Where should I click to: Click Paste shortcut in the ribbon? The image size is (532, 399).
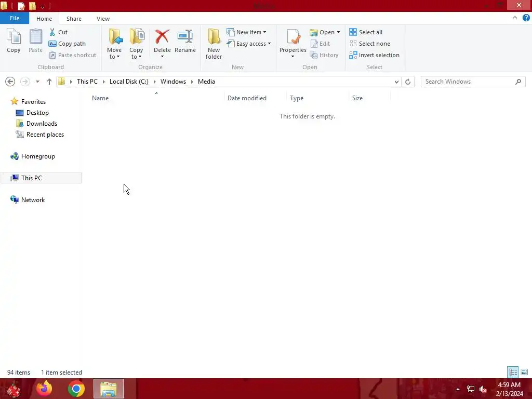click(x=73, y=55)
